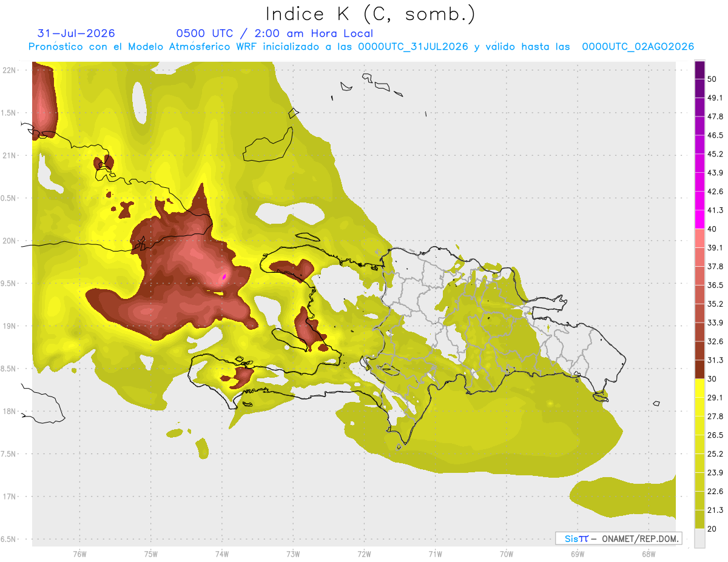This screenshot has height=562, width=728.
Task: Click the 68W longitude axis label
Action: tap(649, 554)
